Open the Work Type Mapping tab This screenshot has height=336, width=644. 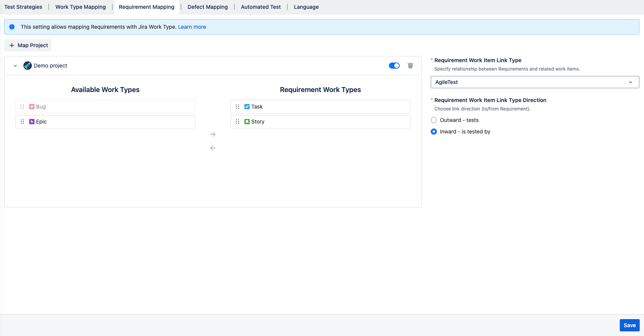[81, 7]
